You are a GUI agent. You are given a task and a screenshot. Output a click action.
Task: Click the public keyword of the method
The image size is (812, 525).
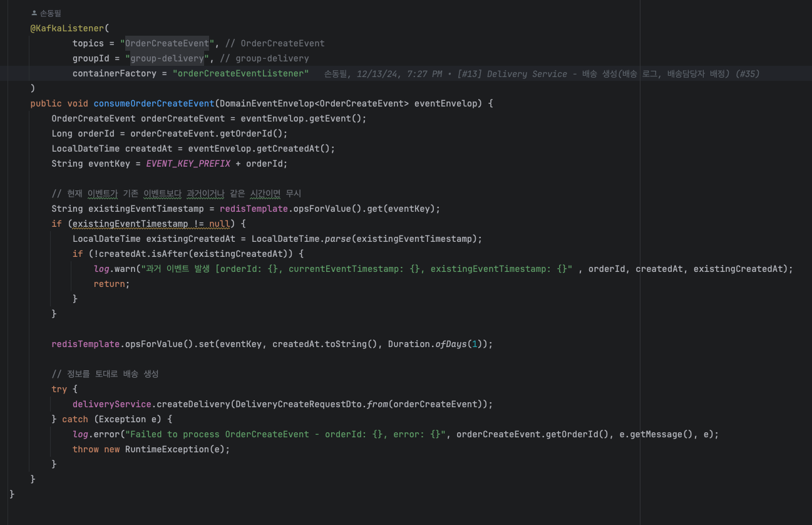point(46,103)
